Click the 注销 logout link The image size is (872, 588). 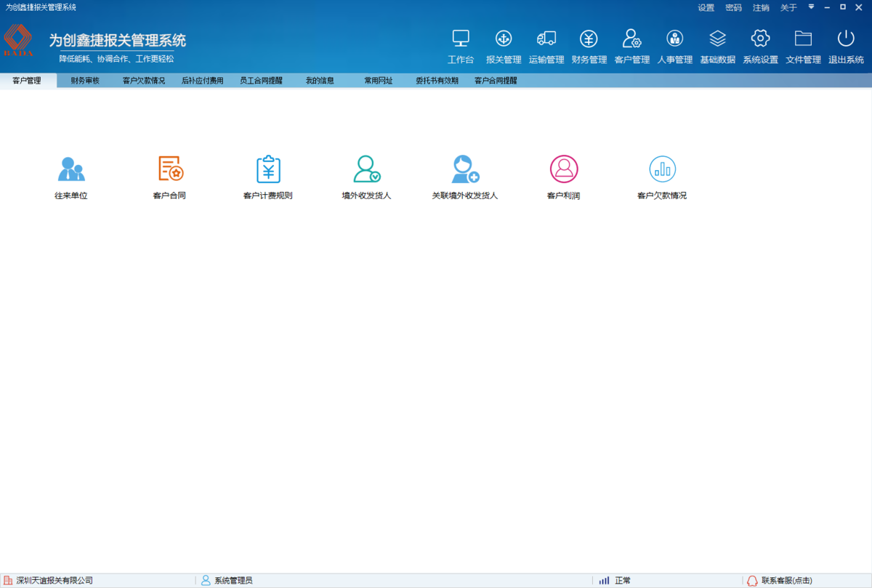tap(760, 7)
